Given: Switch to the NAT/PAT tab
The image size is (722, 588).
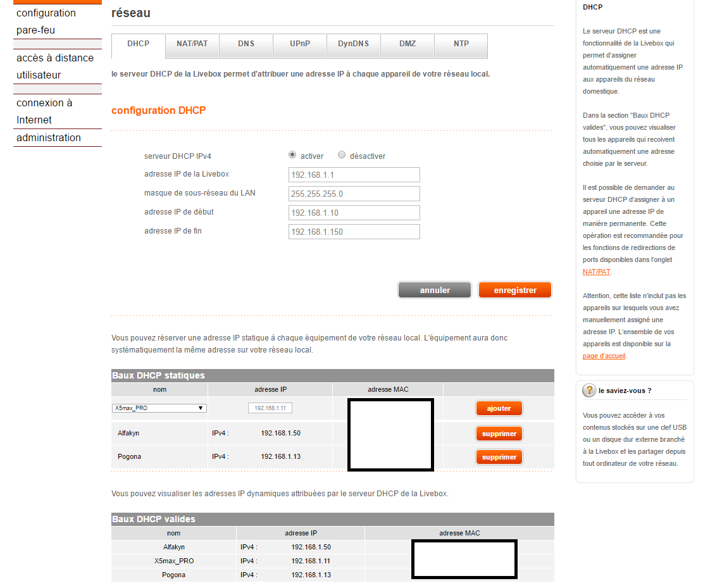Looking at the screenshot, I should click(192, 44).
